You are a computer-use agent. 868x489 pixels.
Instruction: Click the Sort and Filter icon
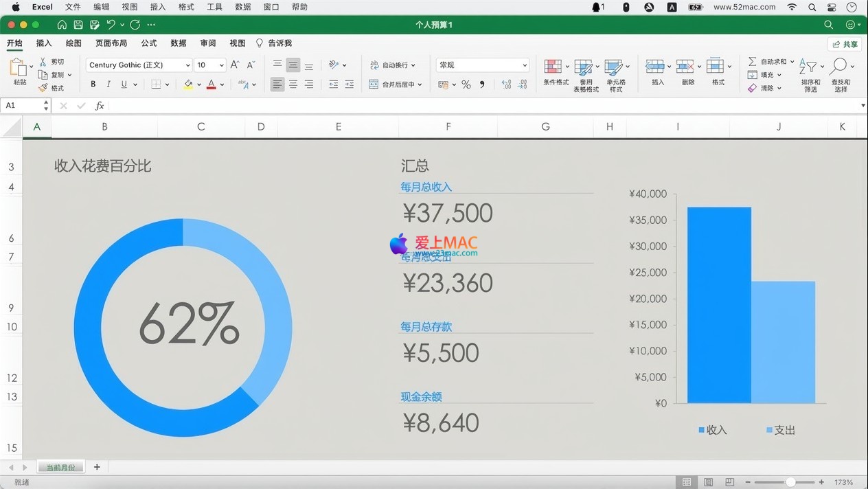click(x=810, y=67)
